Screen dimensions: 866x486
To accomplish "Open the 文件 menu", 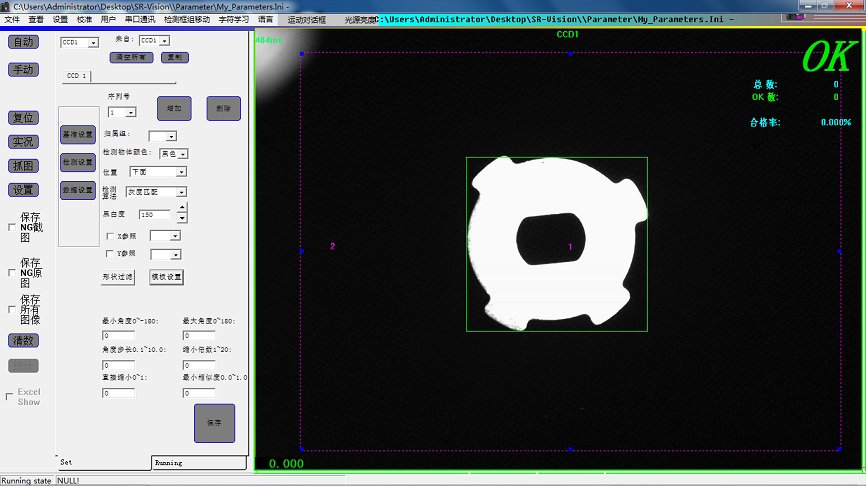I will coord(12,19).
